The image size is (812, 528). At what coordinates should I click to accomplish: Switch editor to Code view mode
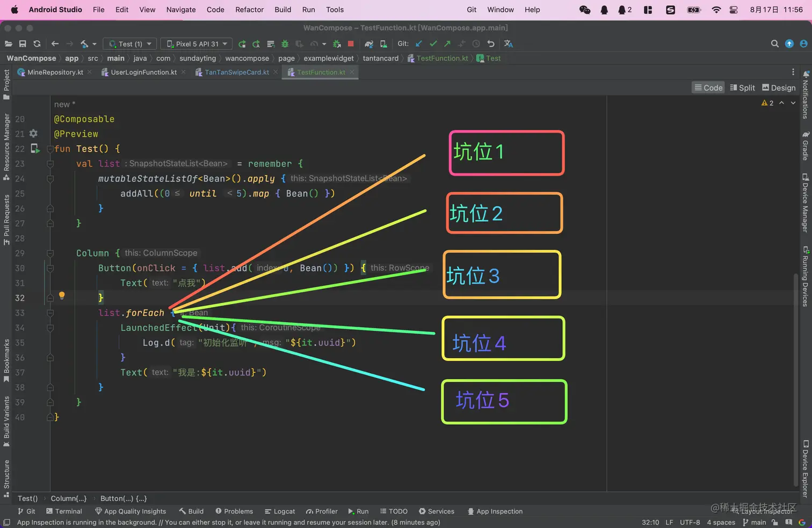(708, 88)
